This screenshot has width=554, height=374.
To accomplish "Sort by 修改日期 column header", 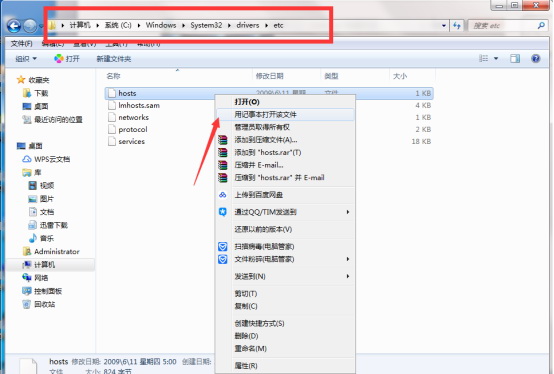I will coord(270,76).
